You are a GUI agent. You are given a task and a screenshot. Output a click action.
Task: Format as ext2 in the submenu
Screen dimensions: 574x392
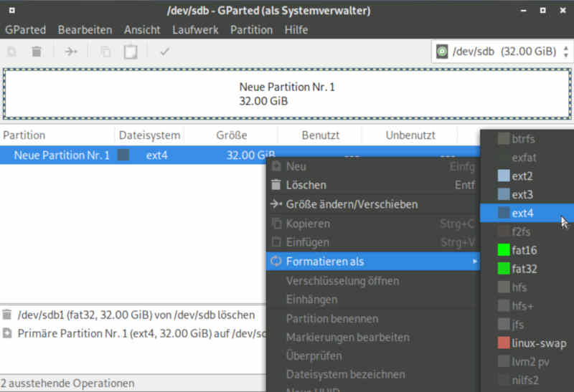click(x=527, y=176)
